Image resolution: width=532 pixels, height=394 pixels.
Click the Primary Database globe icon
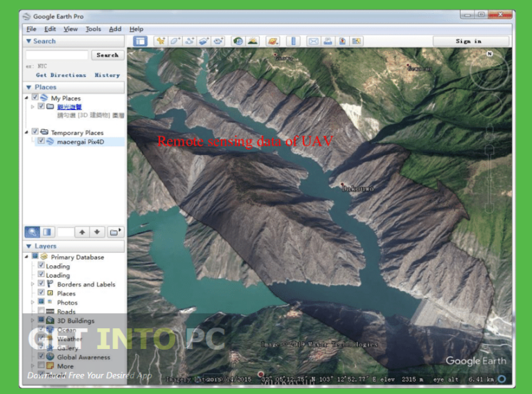44,257
